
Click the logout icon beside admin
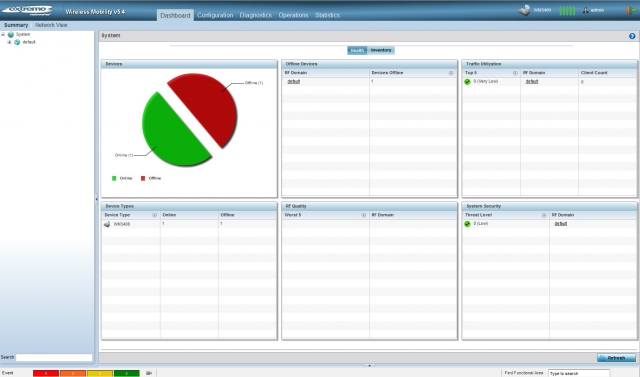coord(631,10)
